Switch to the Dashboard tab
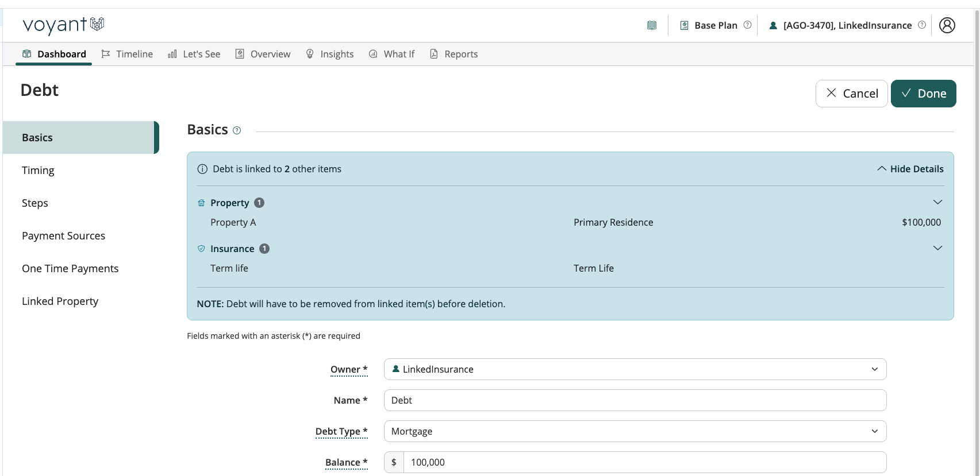The height and width of the screenshot is (476, 980). click(x=54, y=54)
